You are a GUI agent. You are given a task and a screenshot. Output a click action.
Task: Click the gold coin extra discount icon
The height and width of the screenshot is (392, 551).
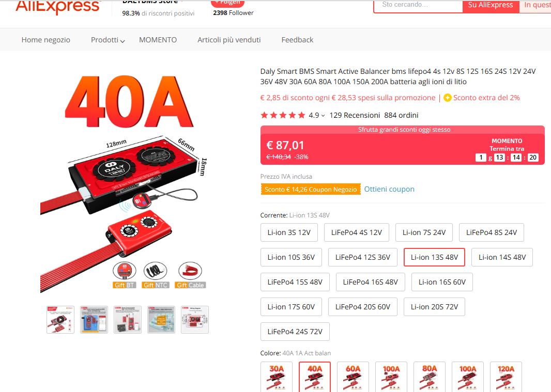tap(447, 98)
